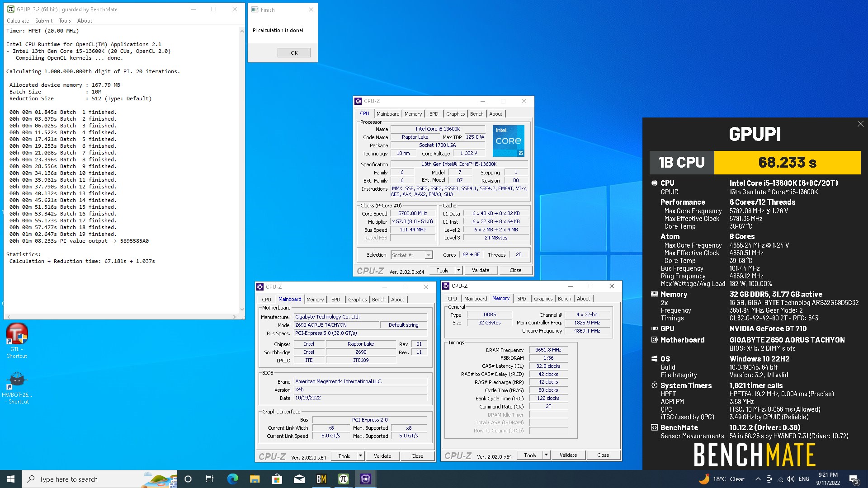Open the About menu in GPUPI
868x488 pixels.
coord(85,21)
